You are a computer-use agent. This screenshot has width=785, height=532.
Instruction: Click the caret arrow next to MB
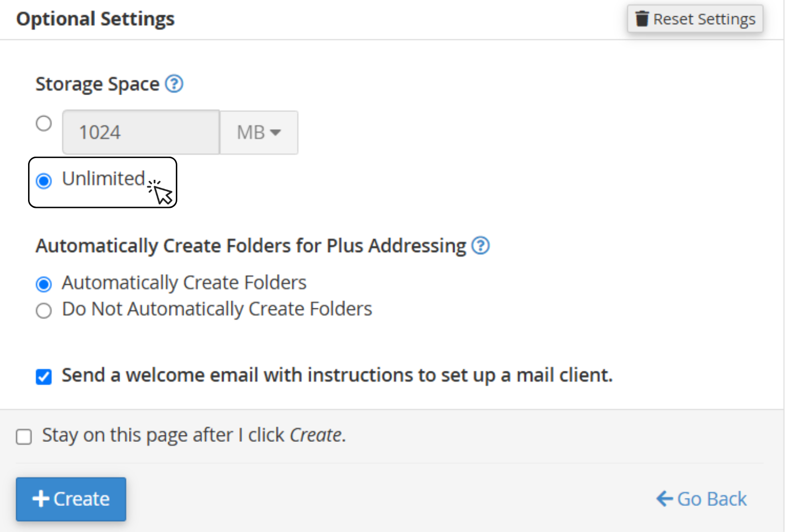(x=276, y=133)
